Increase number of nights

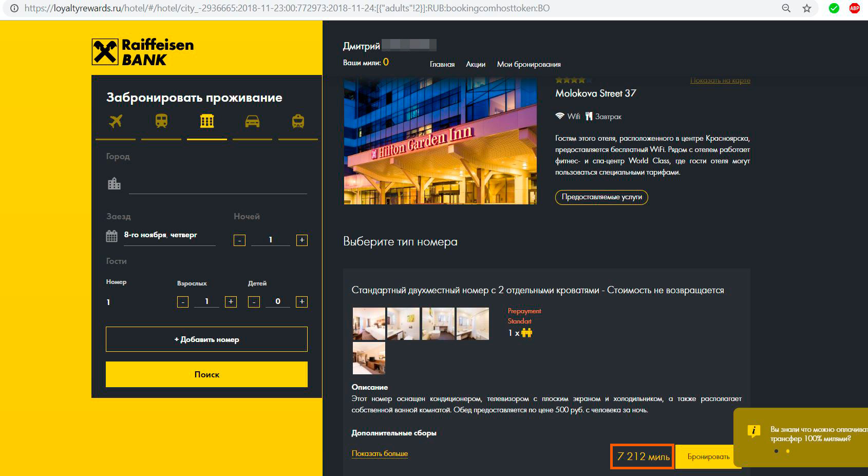pyautogui.click(x=302, y=240)
